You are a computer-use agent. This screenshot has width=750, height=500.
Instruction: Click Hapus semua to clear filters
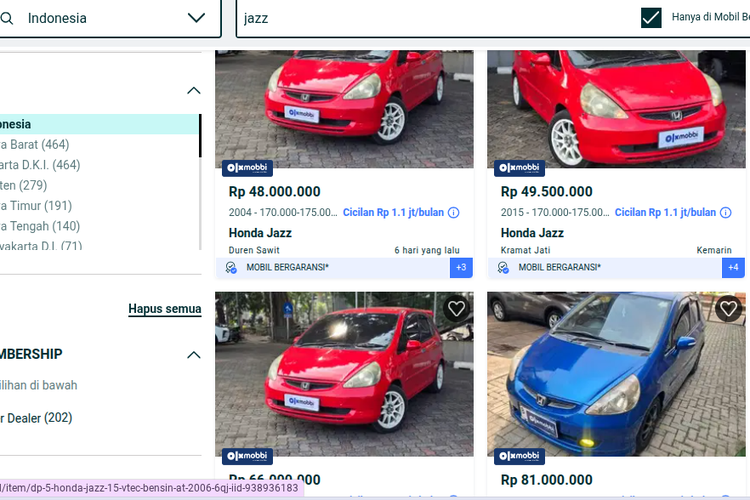[164, 309]
